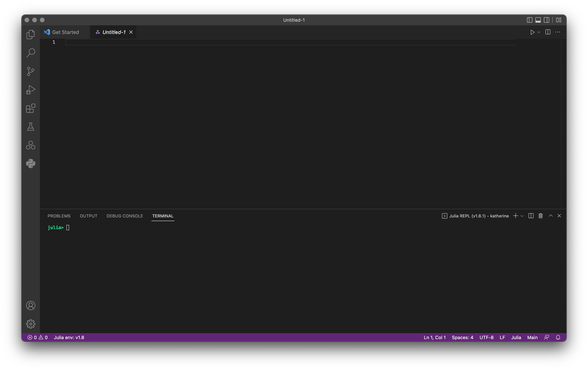The width and height of the screenshot is (588, 370).
Task: Click the Main module status item
Action: pyautogui.click(x=532, y=337)
